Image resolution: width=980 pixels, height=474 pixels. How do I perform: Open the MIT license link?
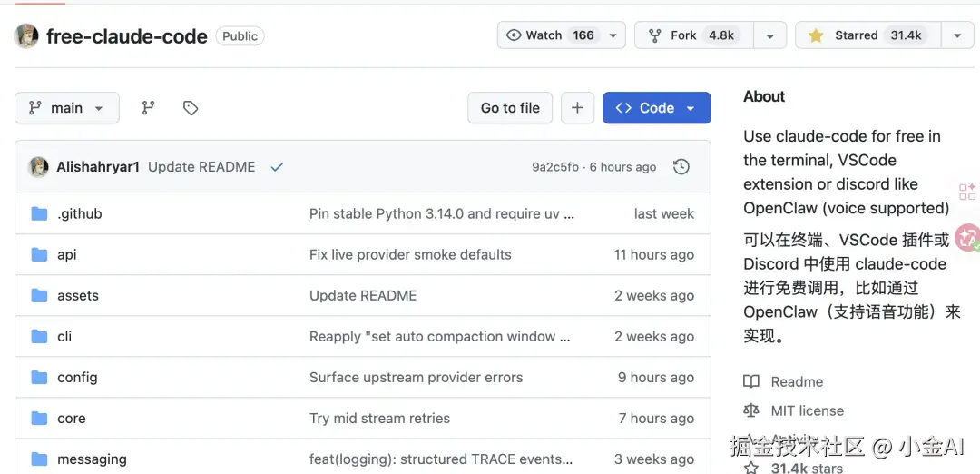[x=807, y=410]
